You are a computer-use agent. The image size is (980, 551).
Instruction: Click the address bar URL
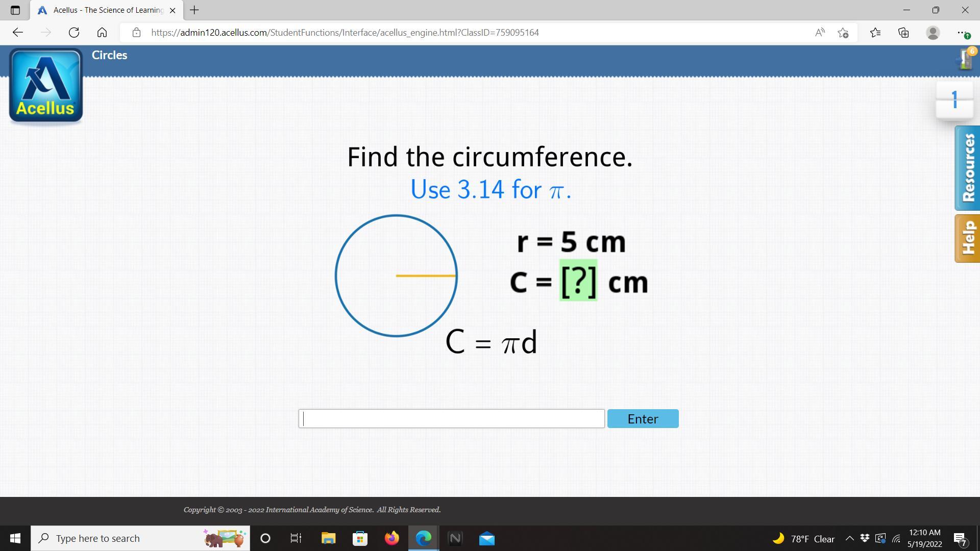click(345, 33)
